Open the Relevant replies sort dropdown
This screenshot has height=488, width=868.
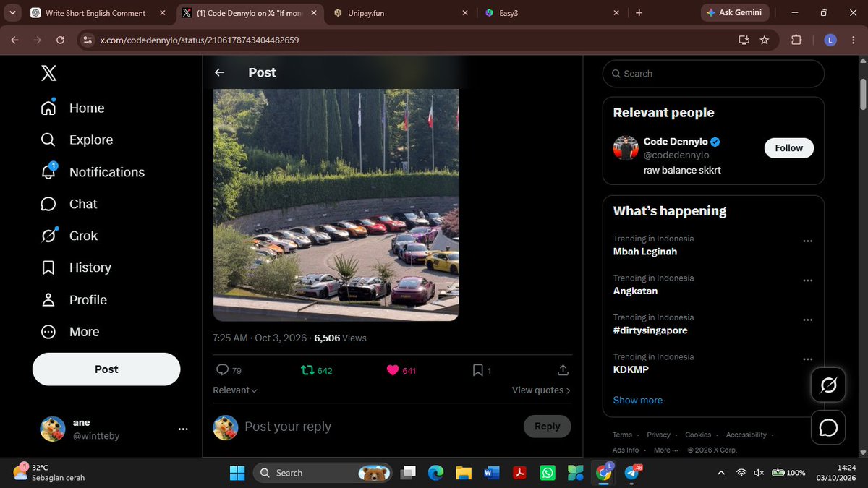pyautogui.click(x=235, y=390)
